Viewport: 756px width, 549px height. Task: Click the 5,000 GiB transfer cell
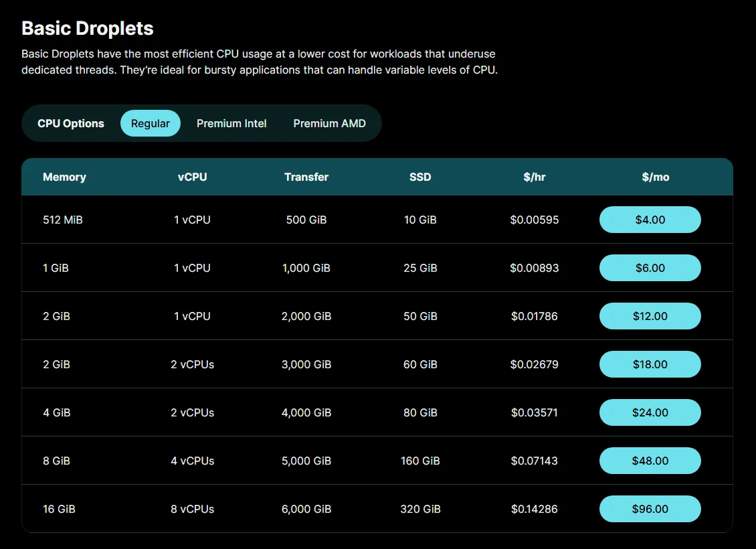pos(306,461)
